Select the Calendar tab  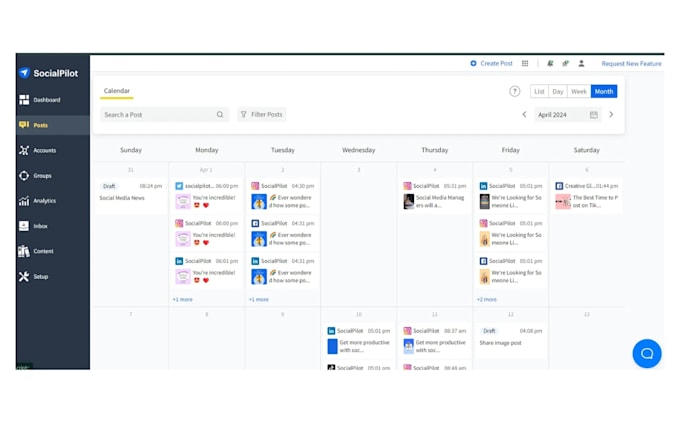point(117,91)
